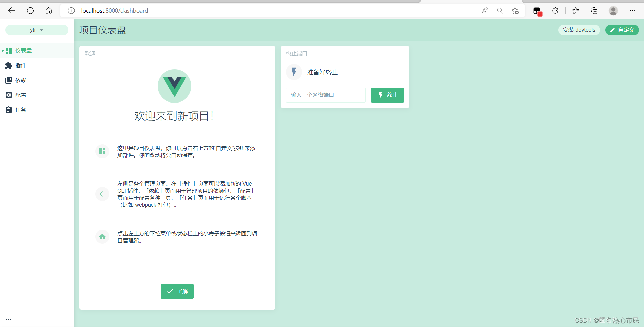Open browser settings and more menu
Image resolution: width=644 pixels, height=327 pixels.
coord(633,11)
